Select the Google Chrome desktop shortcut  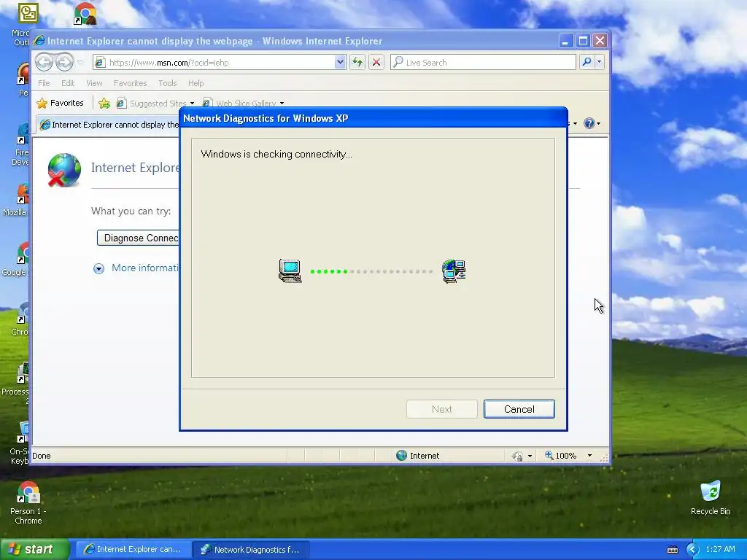15,260
